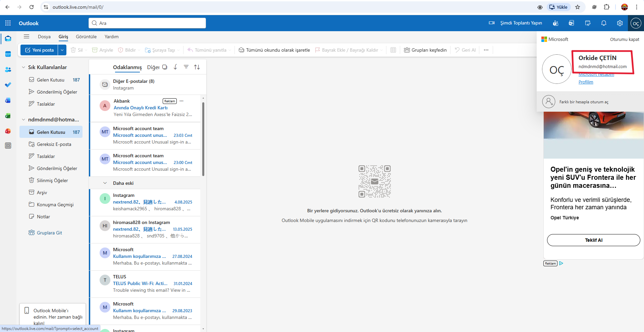Image resolution: width=644 pixels, height=332 pixels.
Task: Open the Profilim link
Action: (x=586, y=82)
